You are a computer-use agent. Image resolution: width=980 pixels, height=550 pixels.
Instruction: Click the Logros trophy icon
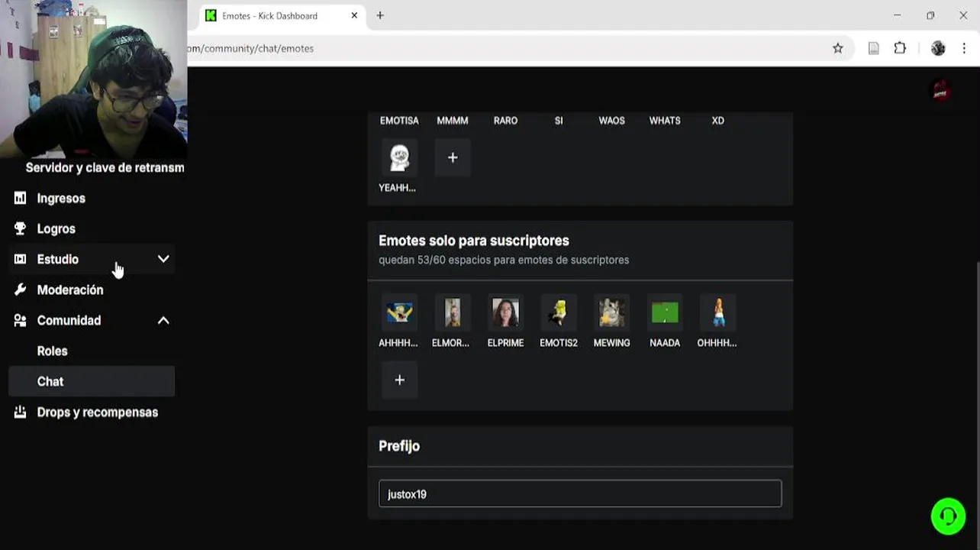coord(20,229)
